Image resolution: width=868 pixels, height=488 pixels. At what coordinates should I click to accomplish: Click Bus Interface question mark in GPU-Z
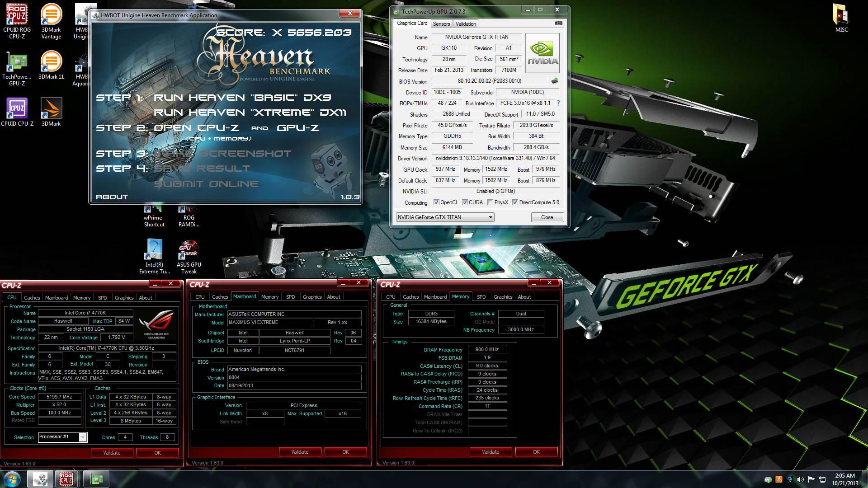point(558,103)
